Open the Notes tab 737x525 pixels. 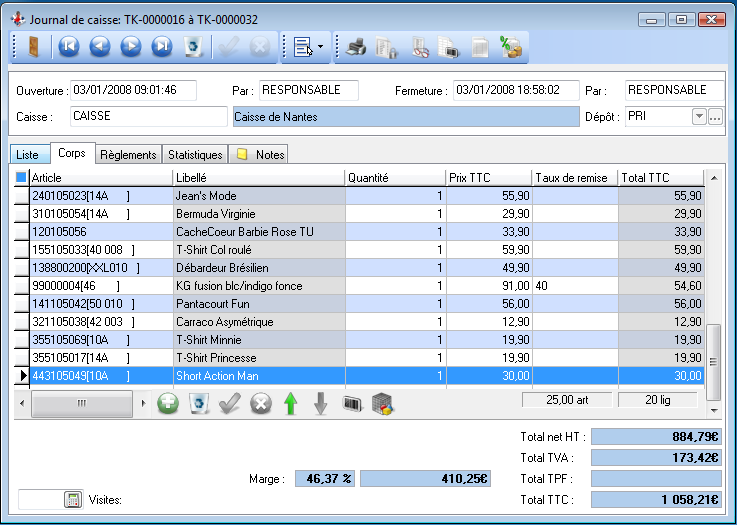[x=259, y=155]
